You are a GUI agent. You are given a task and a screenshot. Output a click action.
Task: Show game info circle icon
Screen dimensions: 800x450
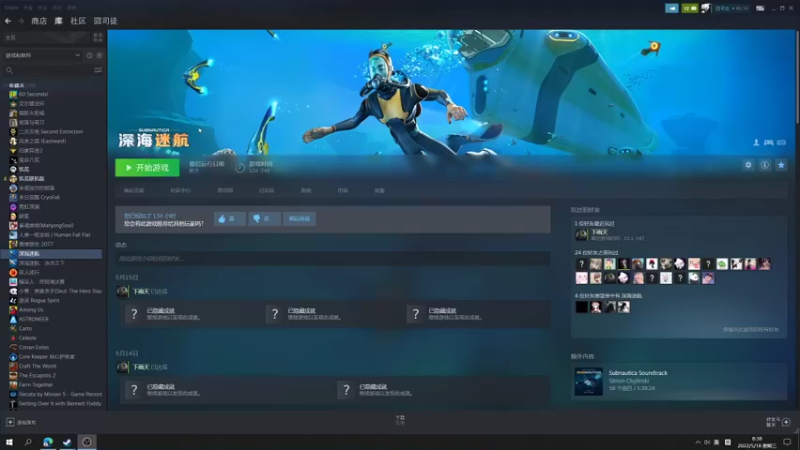[x=764, y=165]
